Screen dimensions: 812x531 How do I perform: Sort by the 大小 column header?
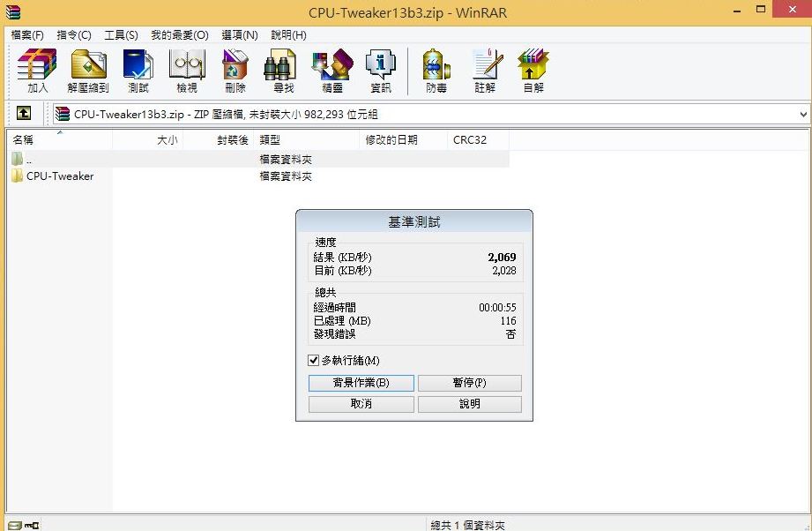(x=147, y=140)
